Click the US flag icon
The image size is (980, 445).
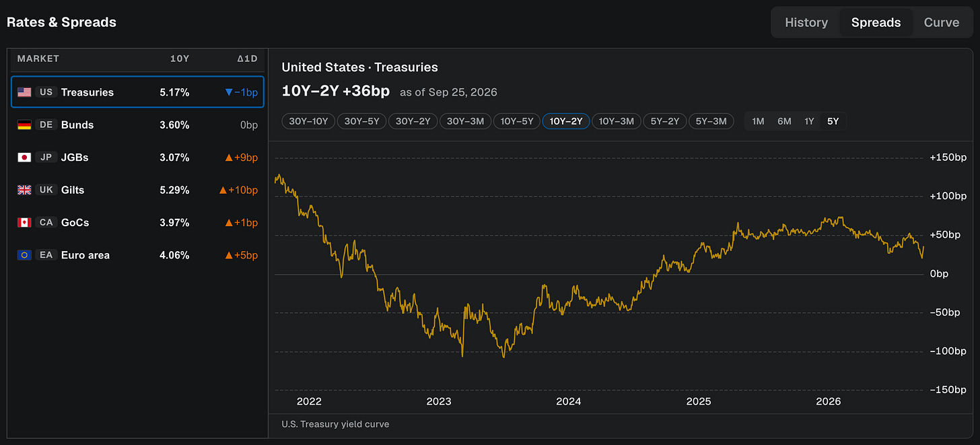point(24,92)
